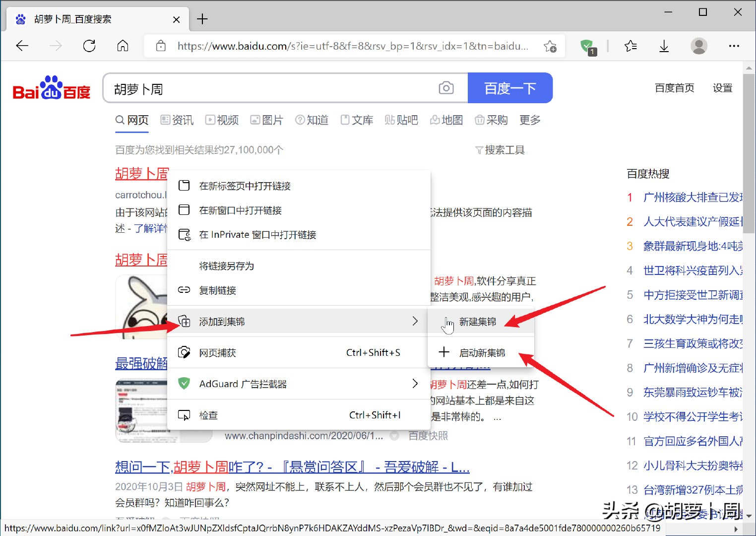Click the browser Home icon
The image size is (756, 536).
point(123,46)
